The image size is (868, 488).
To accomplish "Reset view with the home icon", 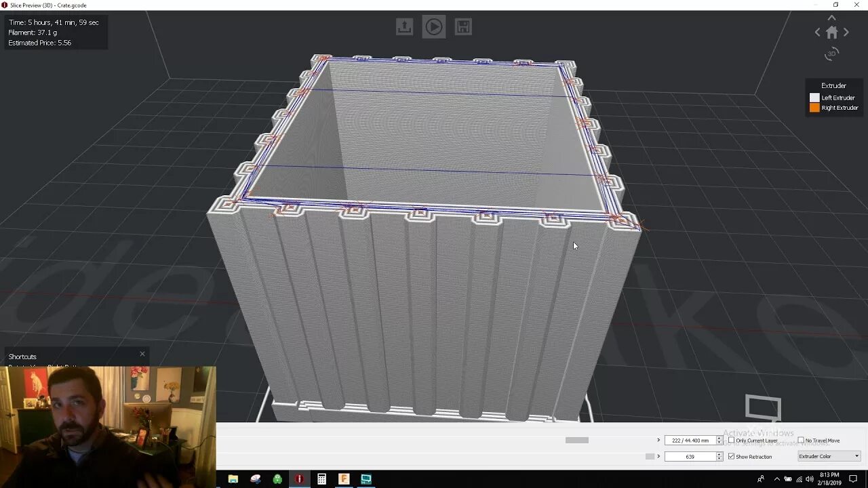I will tap(831, 33).
